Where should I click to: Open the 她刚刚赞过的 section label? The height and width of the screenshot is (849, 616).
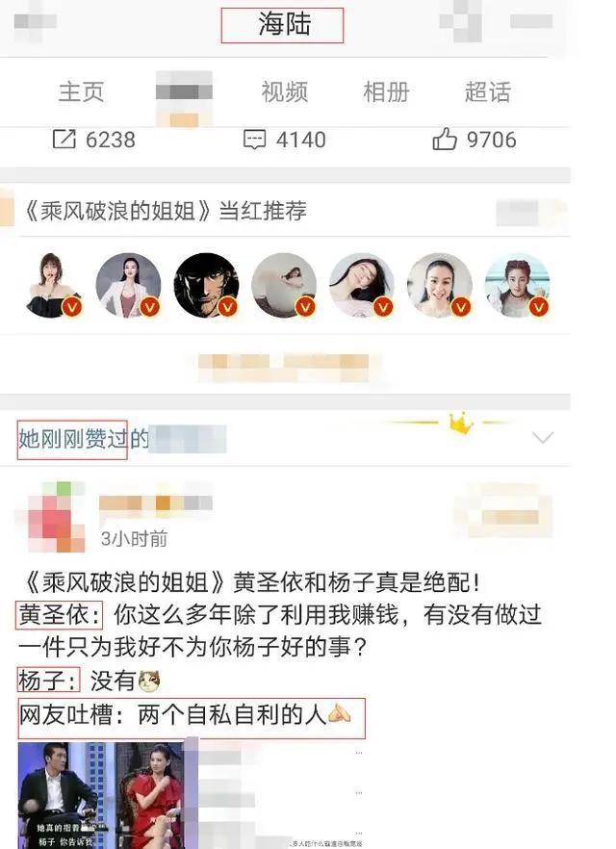tap(84, 439)
